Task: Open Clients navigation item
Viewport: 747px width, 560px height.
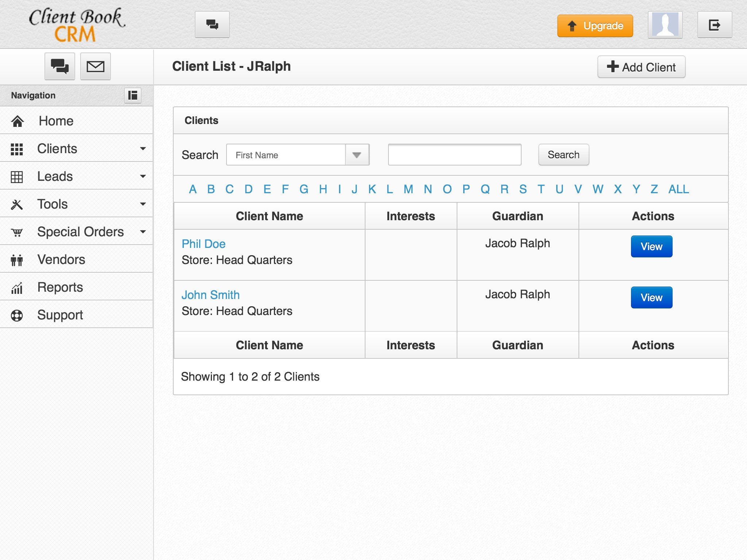Action: (76, 148)
